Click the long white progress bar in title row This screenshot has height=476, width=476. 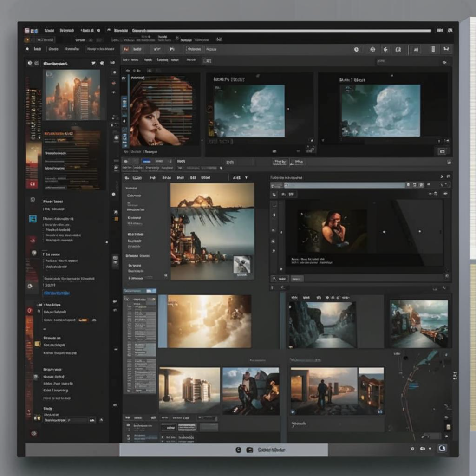pyautogui.click(x=288, y=31)
